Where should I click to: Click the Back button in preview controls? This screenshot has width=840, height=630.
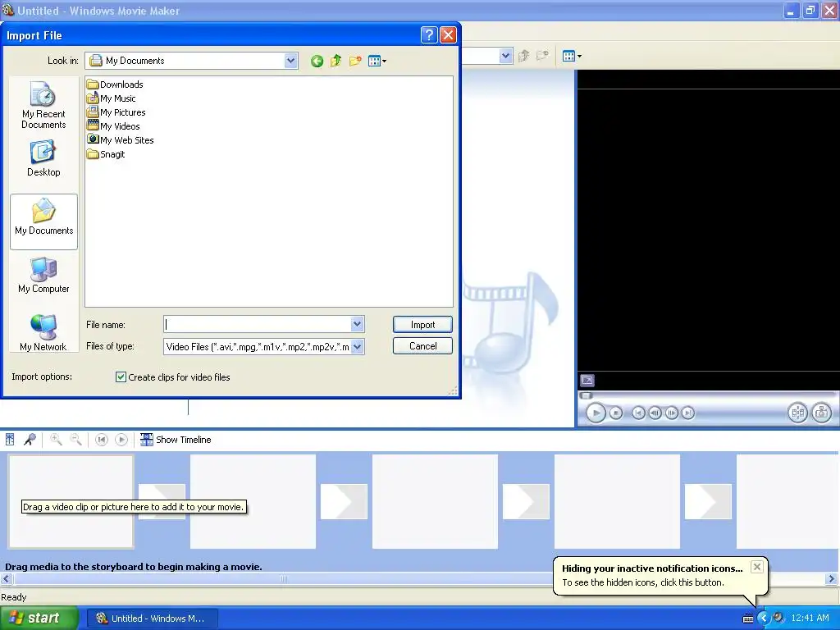point(638,413)
